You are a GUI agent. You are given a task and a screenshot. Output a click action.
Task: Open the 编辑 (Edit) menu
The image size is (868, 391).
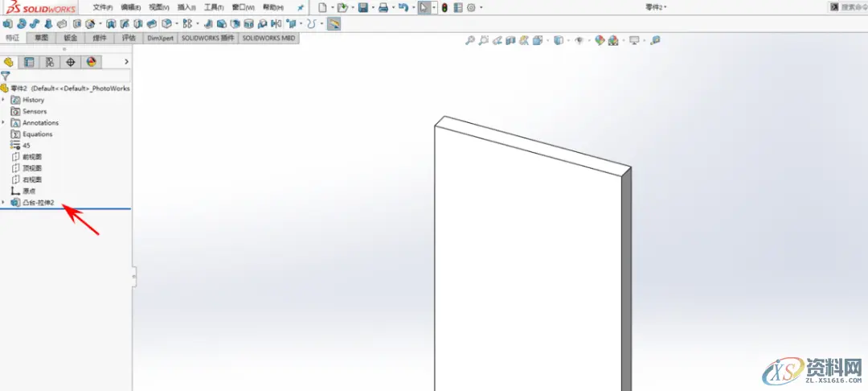coord(131,8)
